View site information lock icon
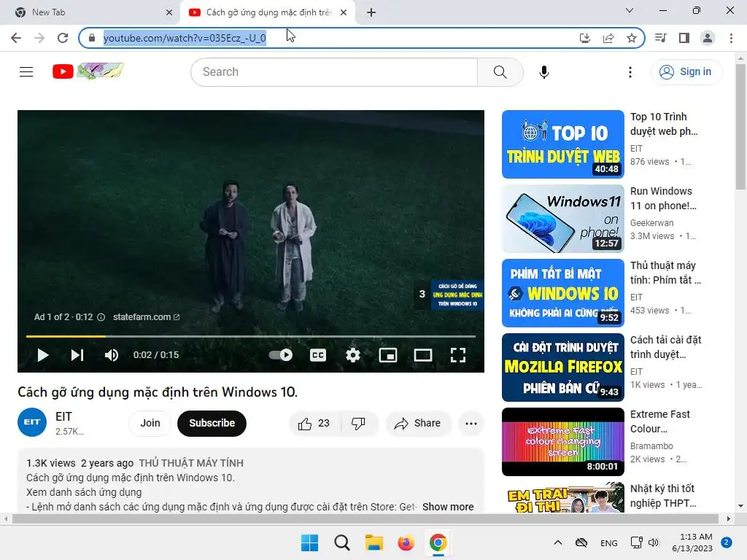This screenshot has height=560, width=747. (92, 38)
